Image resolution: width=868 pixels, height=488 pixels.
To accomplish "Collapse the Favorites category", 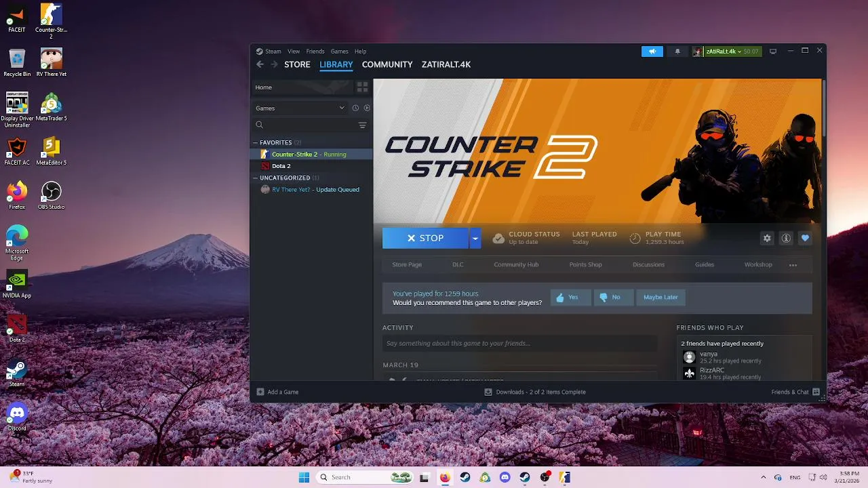I will tap(256, 142).
